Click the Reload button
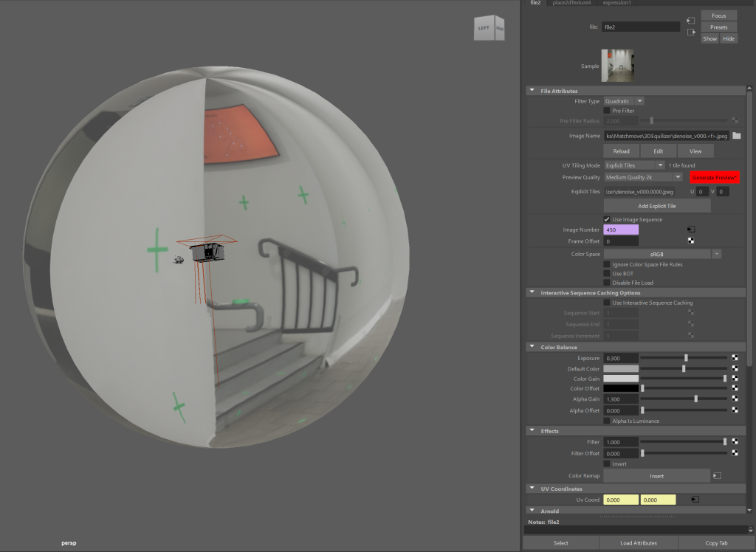Screen dimensions: 756x552 pos(621,151)
